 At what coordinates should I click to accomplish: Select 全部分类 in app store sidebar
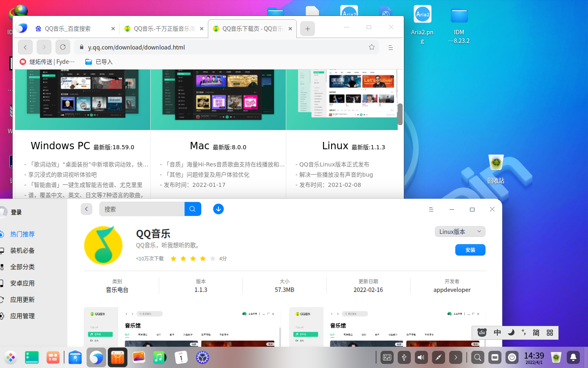tap(22, 267)
